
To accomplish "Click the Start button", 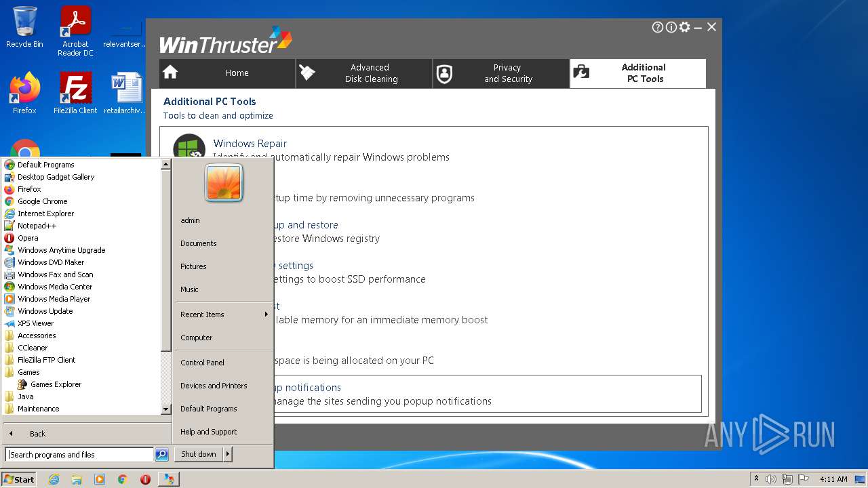I will click(x=19, y=479).
